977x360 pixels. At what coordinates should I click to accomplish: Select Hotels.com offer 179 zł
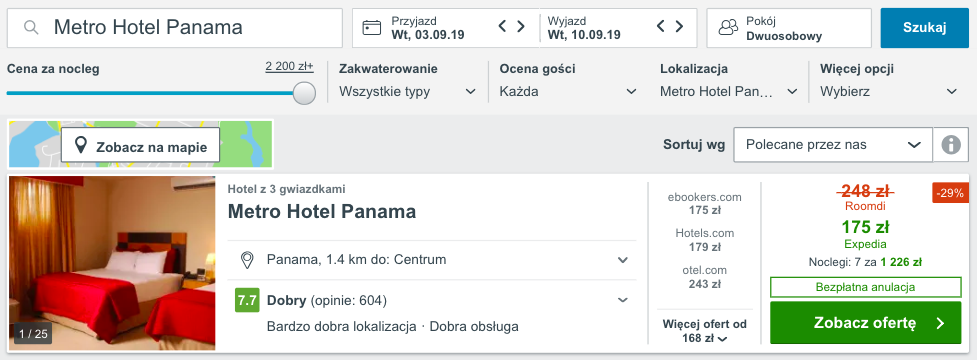pos(705,240)
